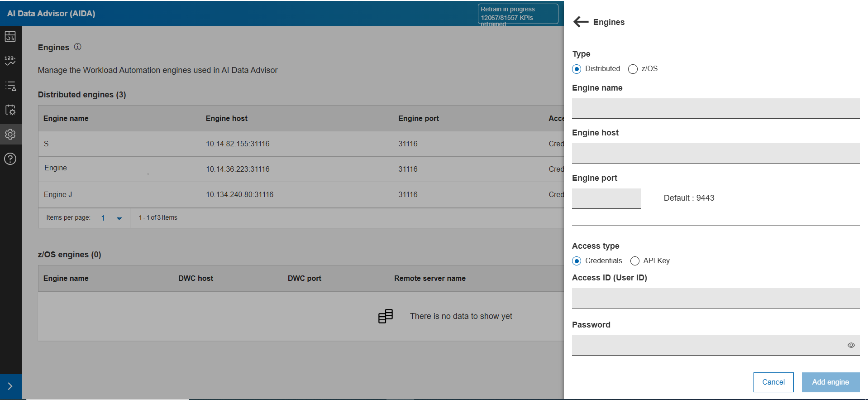The height and width of the screenshot is (400, 868).
Task: Open the Items per page dropdown
Action: pos(111,218)
